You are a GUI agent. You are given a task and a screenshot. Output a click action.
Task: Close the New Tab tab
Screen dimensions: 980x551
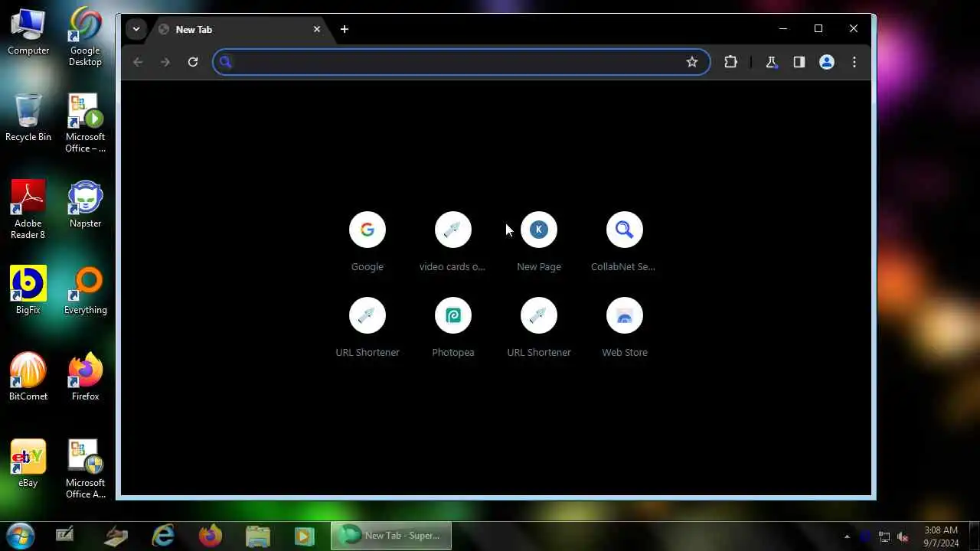317,29
